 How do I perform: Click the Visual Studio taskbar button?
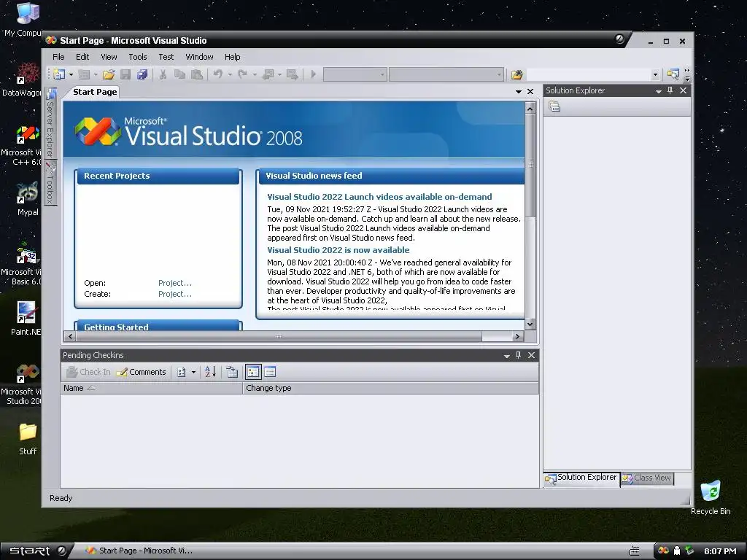coord(139,551)
